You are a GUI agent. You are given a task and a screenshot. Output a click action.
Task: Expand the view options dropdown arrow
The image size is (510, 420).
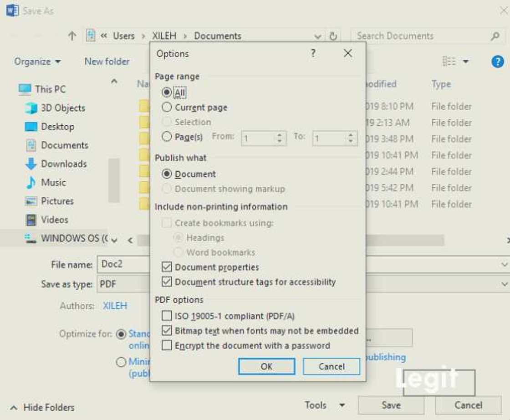[466, 61]
